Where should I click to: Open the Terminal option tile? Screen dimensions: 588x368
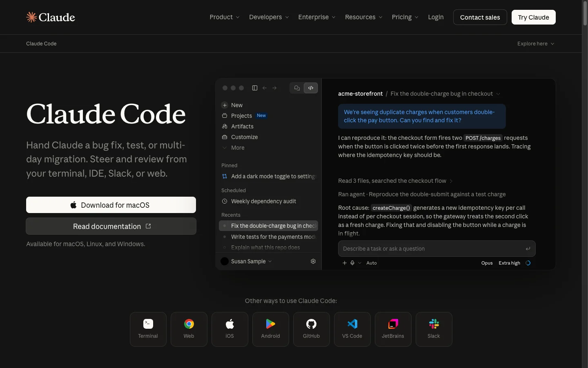148,329
